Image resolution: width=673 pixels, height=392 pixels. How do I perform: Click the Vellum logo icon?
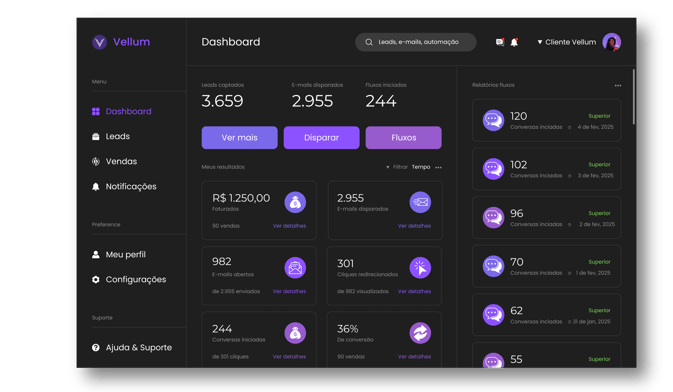[x=99, y=42]
